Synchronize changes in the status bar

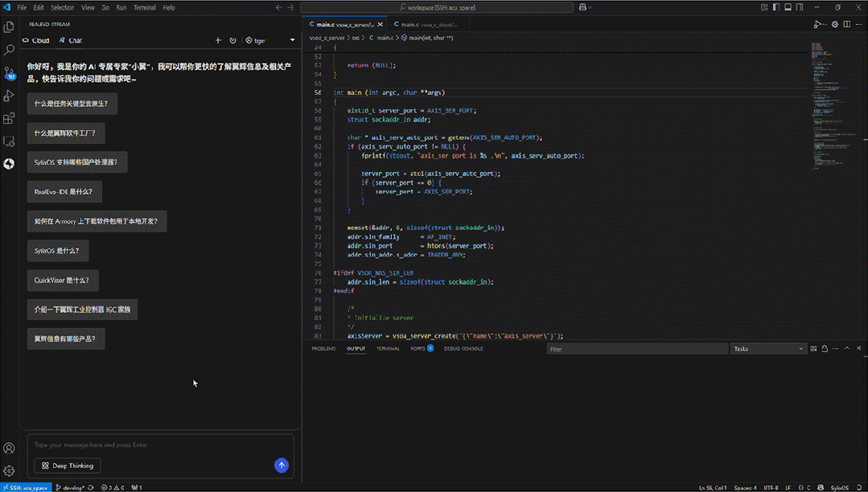[91, 487]
